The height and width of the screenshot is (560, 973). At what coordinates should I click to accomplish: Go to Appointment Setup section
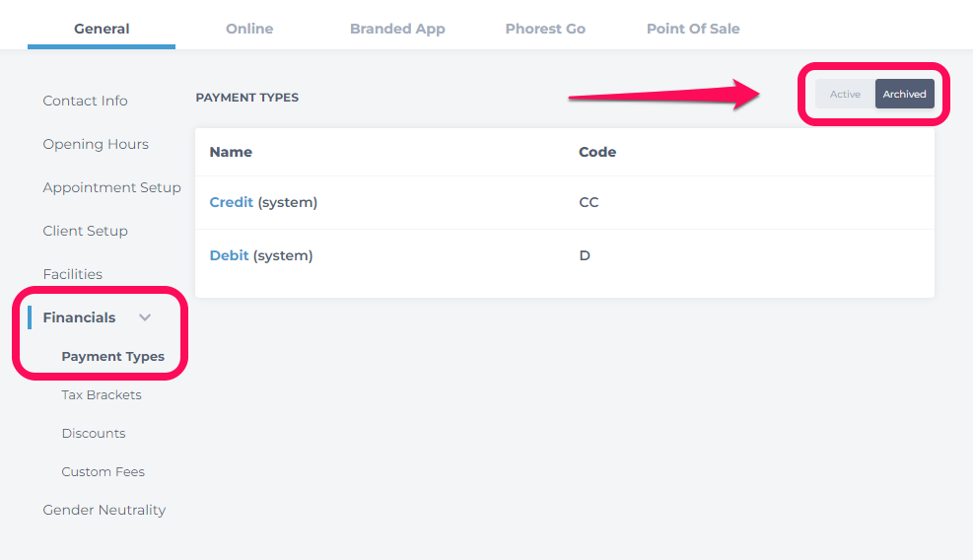tap(111, 187)
